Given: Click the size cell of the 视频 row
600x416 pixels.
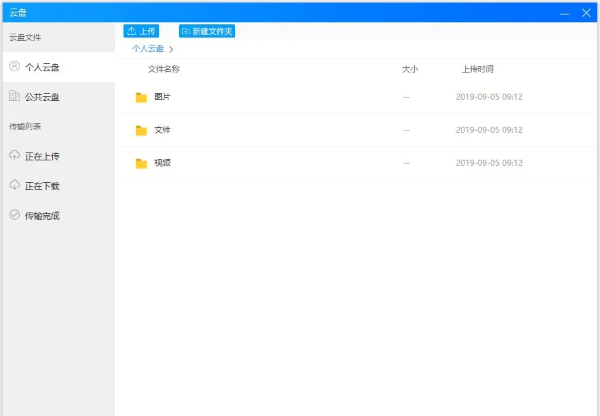Looking at the screenshot, I should 406,163.
